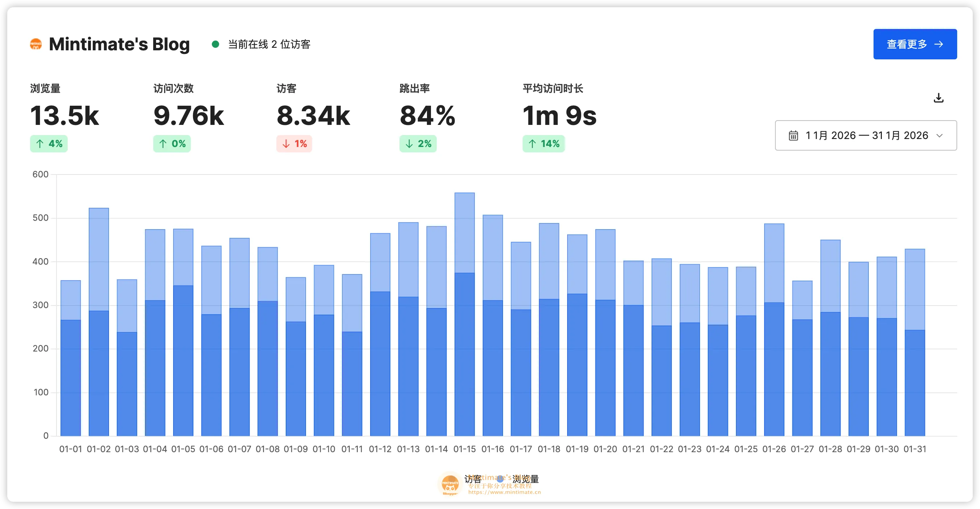
Task: Select the 浏览量 13.5k metric
Action: click(x=65, y=115)
